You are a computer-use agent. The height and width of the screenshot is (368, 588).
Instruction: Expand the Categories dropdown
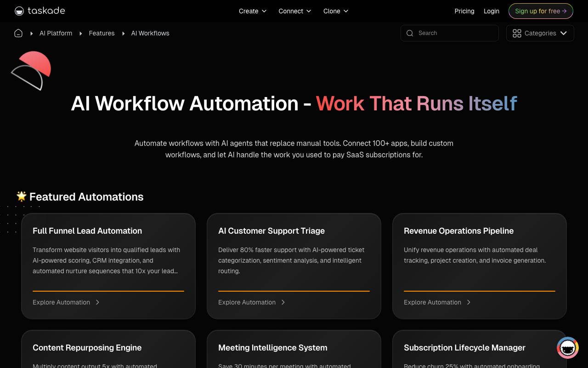click(563, 33)
